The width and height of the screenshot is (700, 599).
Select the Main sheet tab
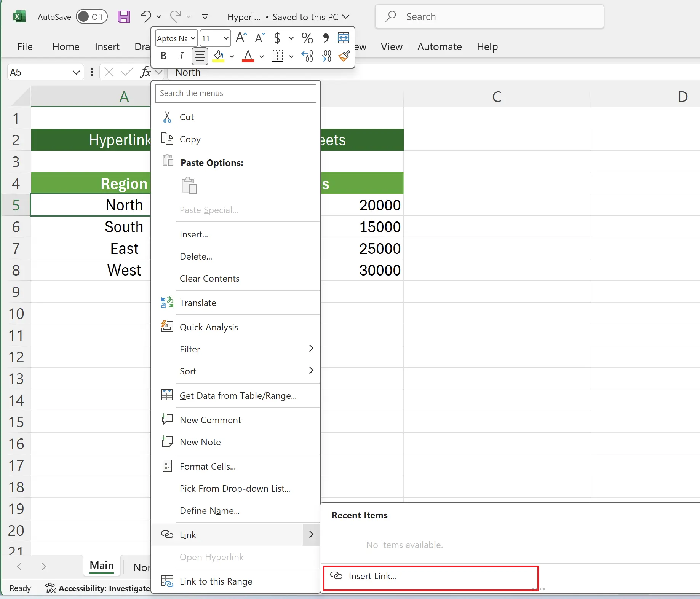[102, 566]
